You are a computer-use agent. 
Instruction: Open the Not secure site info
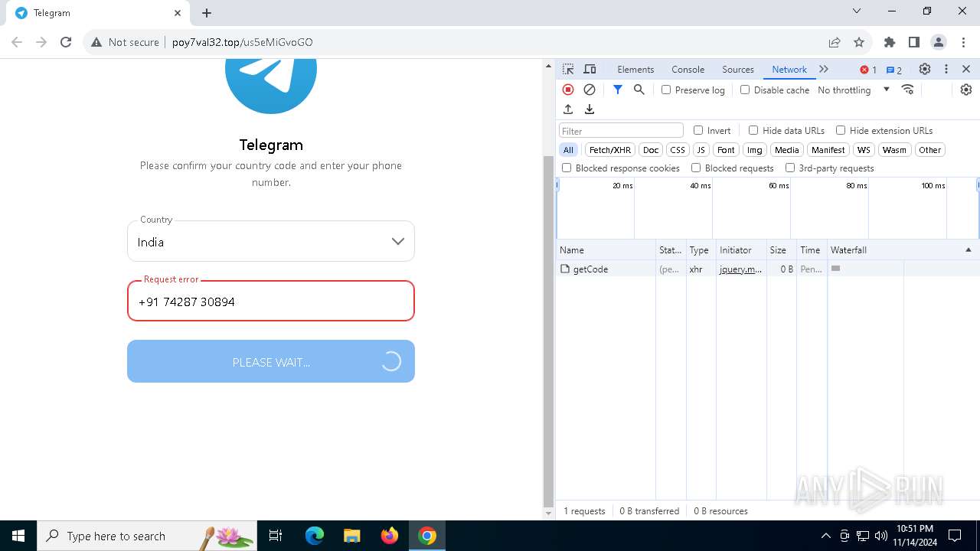tap(125, 42)
